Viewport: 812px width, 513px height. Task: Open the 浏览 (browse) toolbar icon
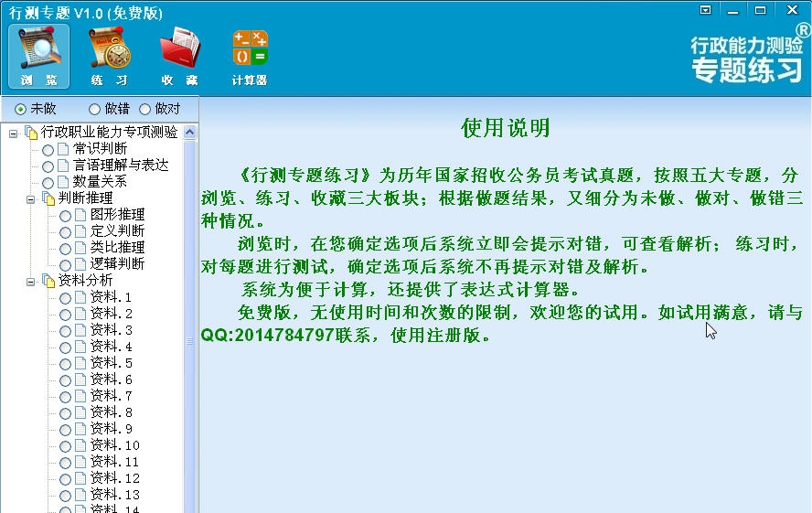pos(38,56)
